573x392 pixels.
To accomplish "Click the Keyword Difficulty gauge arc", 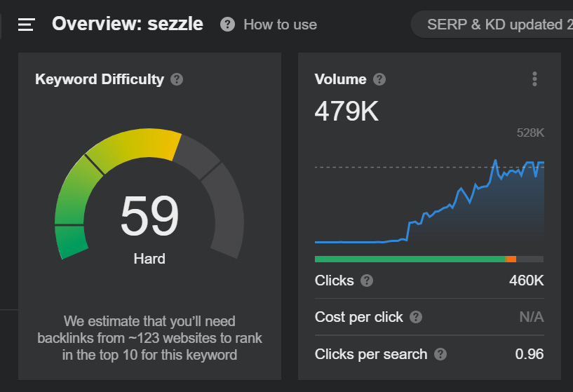I will point(149,194).
